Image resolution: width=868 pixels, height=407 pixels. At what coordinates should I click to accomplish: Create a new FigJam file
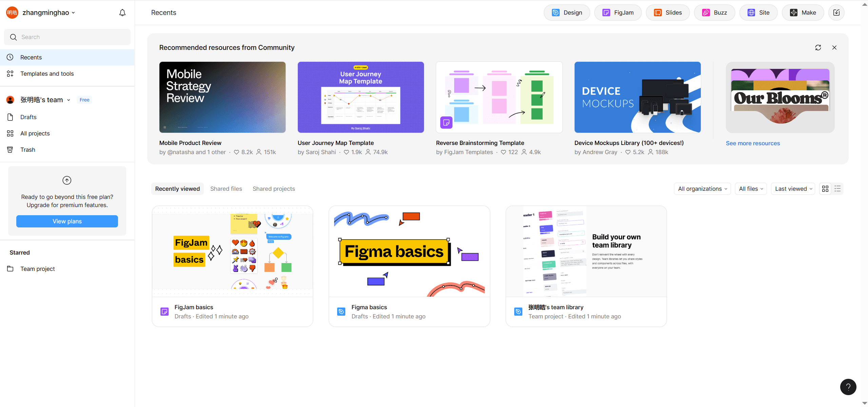pyautogui.click(x=618, y=13)
